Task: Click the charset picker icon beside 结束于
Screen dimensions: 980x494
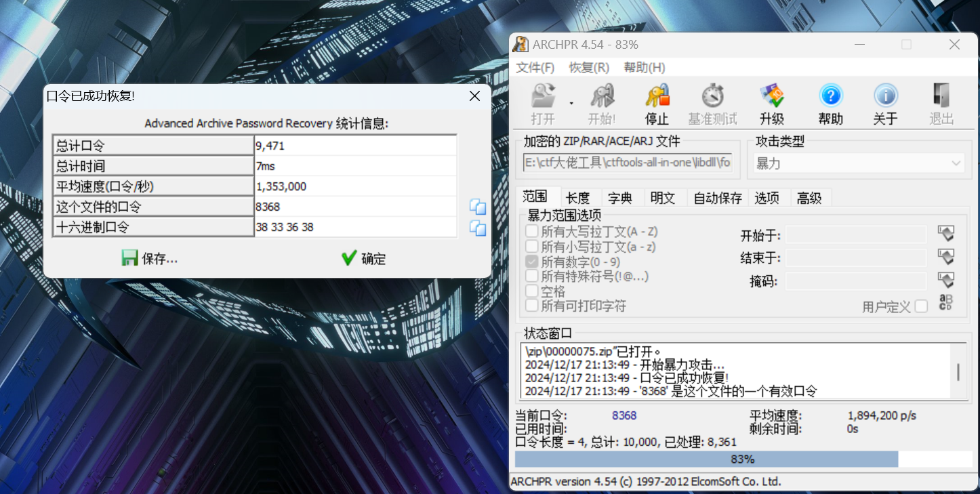Action: pyautogui.click(x=946, y=257)
